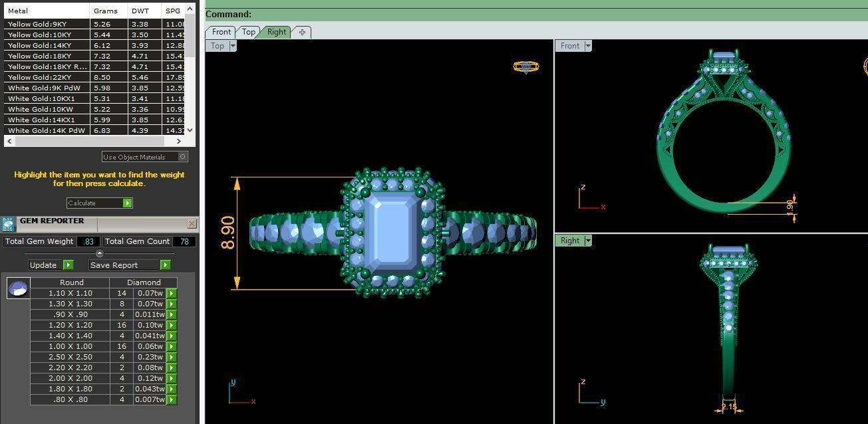Select the White Gold:14KX1 row
868x424 pixels.
pyautogui.click(x=94, y=120)
